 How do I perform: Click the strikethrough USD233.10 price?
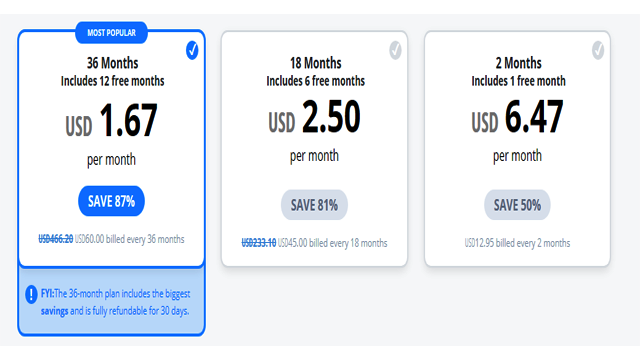[259, 243]
